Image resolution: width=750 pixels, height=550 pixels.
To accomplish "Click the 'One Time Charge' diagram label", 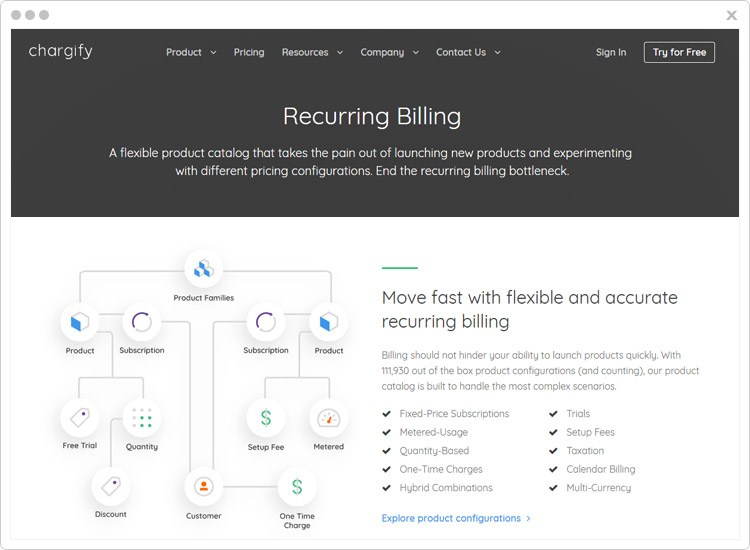I will tap(297, 521).
